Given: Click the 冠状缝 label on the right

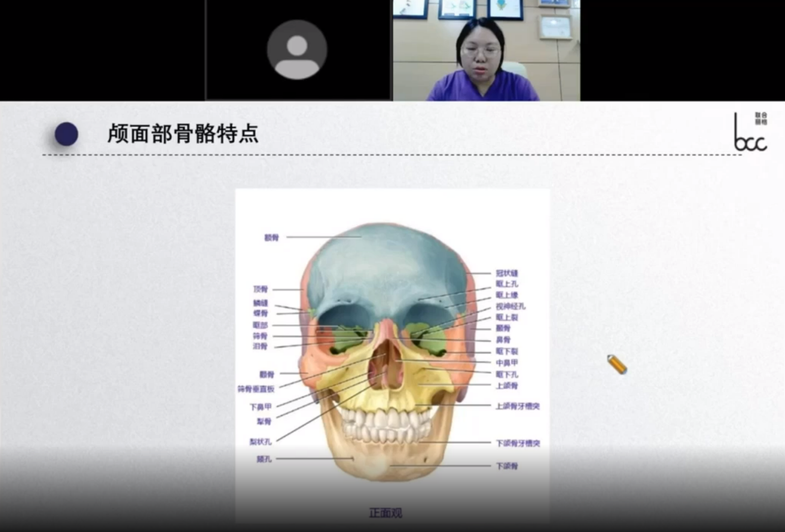Looking at the screenshot, I should (x=507, y=273).
